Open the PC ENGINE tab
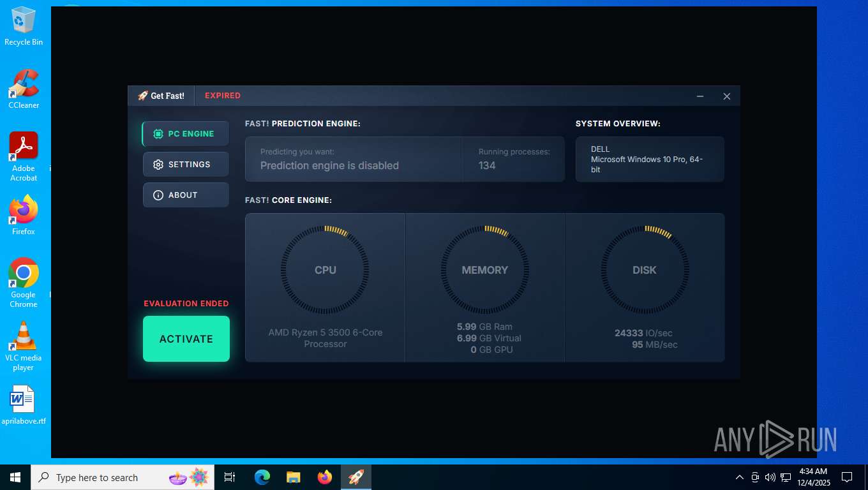868x490 pixels. pyautogui.click(x=186, y=134)
